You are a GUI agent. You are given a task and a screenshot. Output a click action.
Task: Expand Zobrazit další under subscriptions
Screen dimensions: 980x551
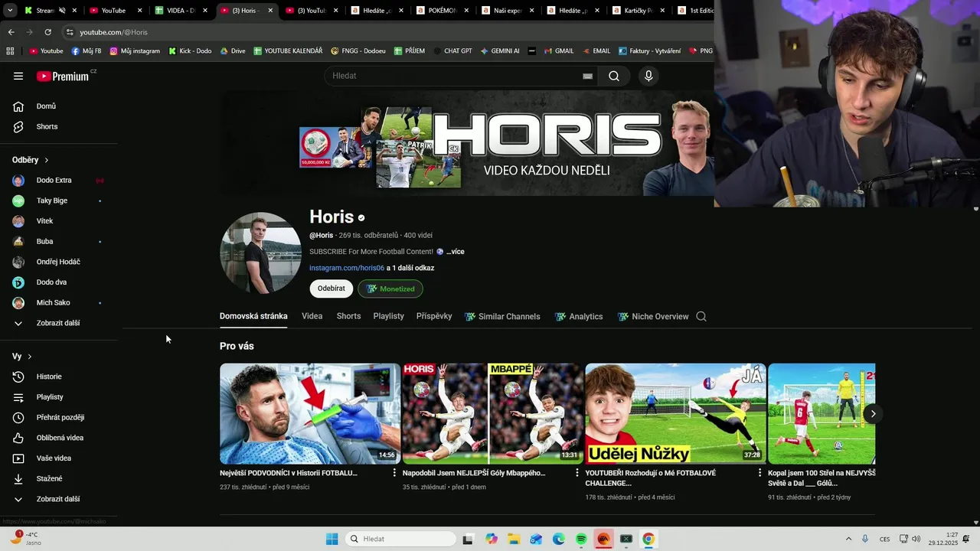pos(59,323)
